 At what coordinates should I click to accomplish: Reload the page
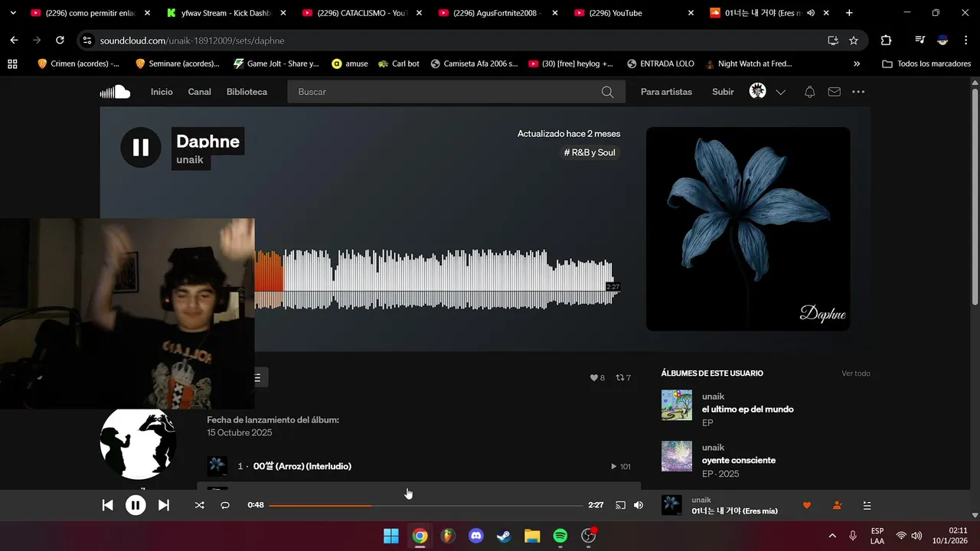point(60,41)
